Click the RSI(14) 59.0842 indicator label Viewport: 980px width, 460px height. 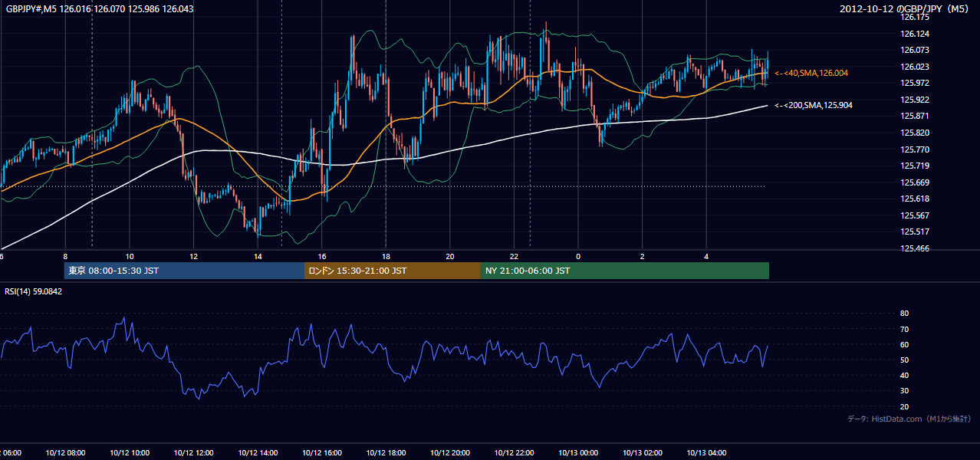34,291
